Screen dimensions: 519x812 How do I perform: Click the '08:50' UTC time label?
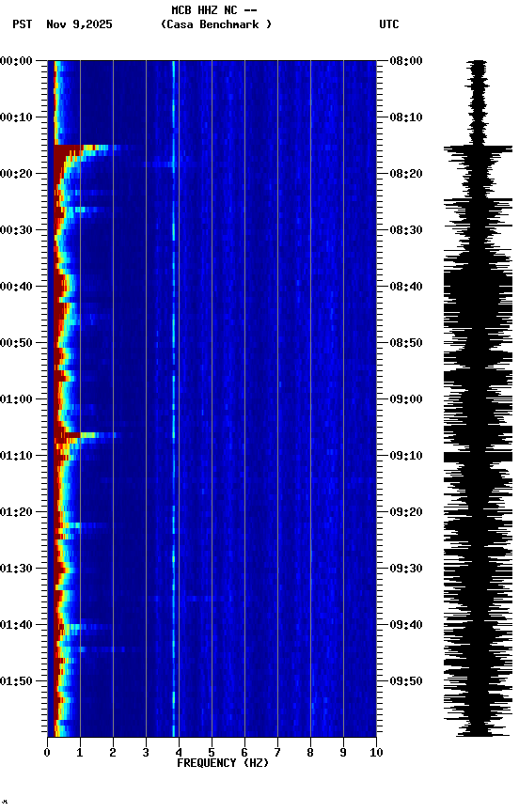(406, 343)
